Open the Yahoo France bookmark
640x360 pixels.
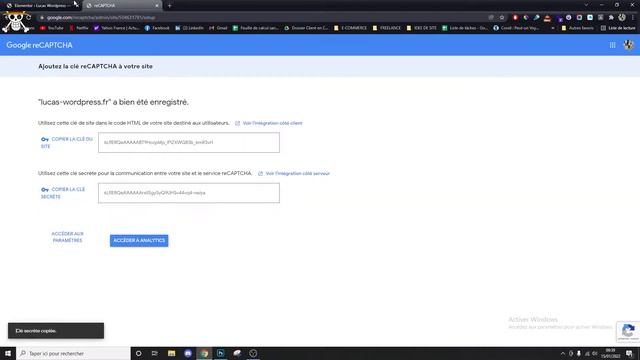pyautogui.click(x=116, y=28)
